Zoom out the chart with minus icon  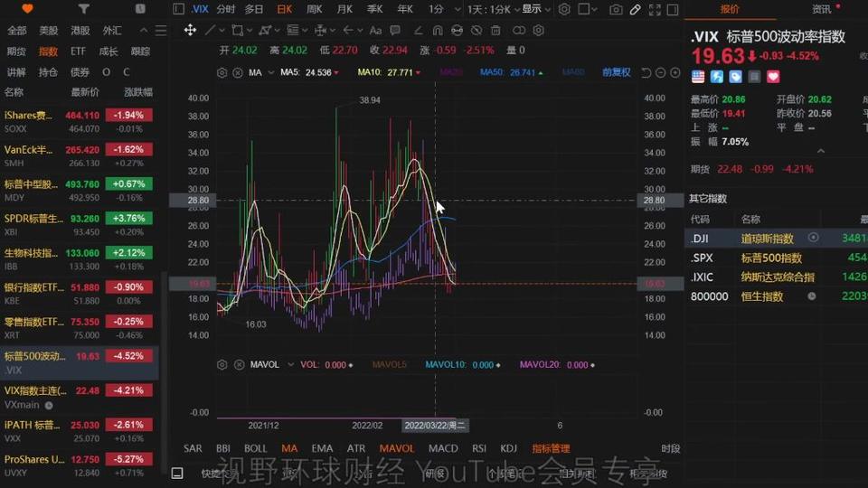(x=660, y=72)
